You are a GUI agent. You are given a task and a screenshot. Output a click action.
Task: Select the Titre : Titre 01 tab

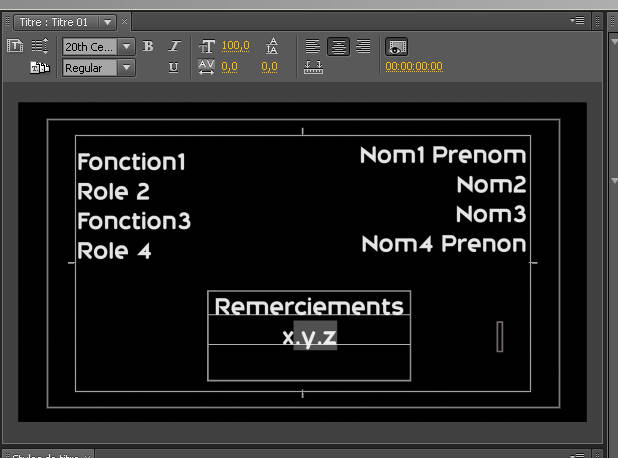[54, 22]
